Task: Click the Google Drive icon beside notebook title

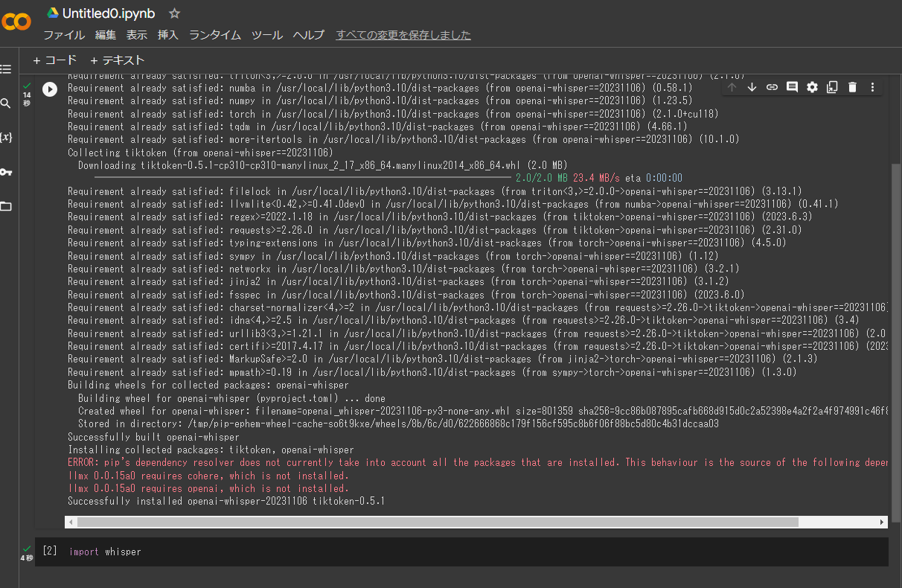Action: coord(52,13)
